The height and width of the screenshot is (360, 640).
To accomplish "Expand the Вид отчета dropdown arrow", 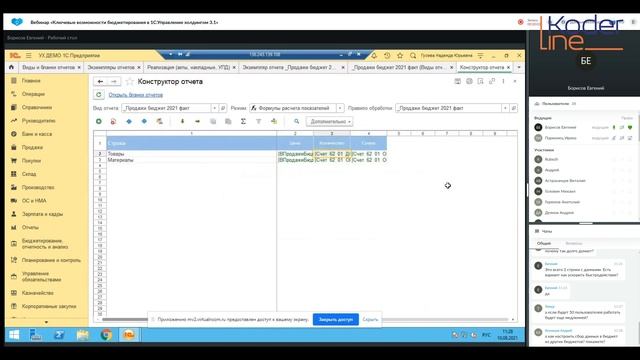I will 214,108.
